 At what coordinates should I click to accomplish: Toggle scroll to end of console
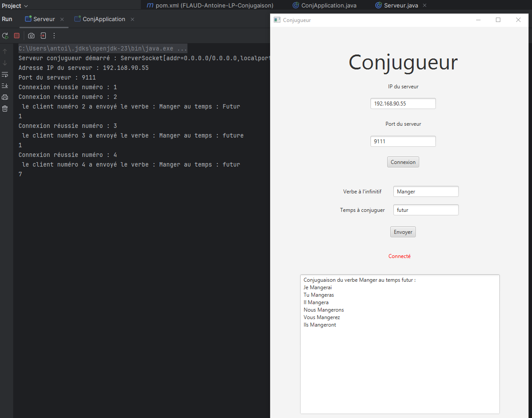coord(5,86)
